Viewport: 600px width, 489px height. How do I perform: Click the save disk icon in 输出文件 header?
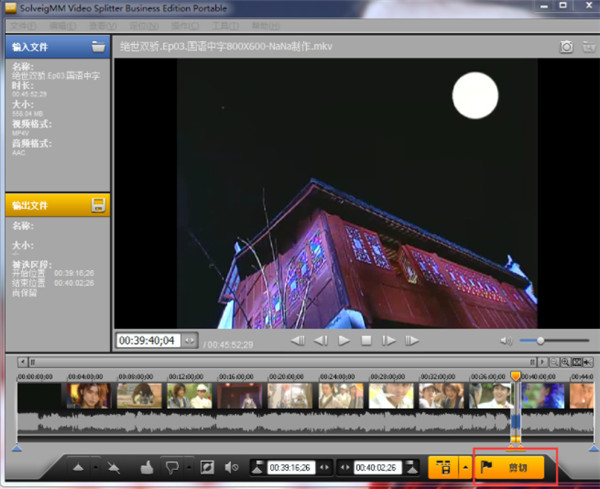click(x=98, y=204)
